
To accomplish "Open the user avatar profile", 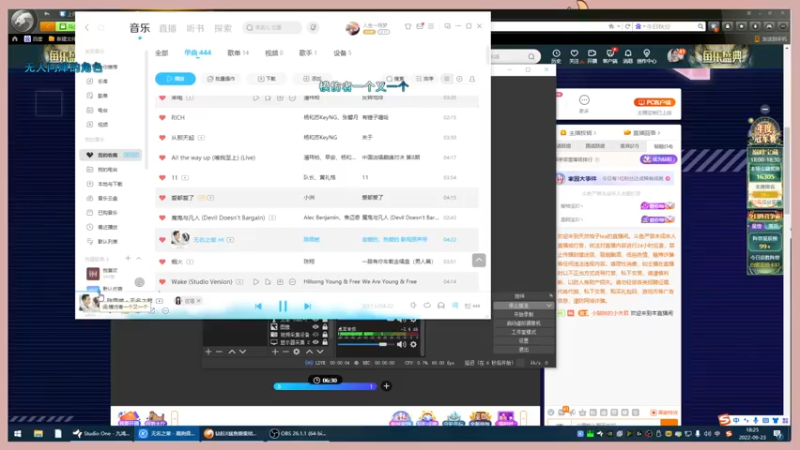I will pyautogui.click(x=352, y=28).
